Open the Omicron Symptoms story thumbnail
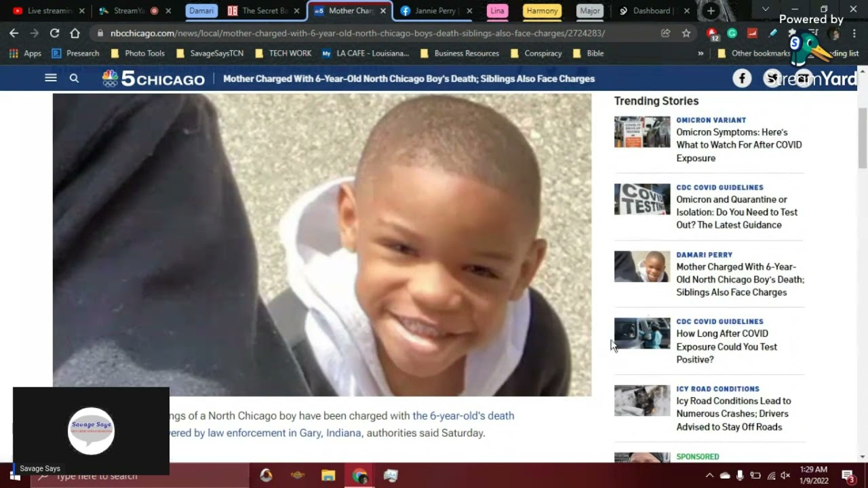868x488 pixels. pyautogui.click(x=642, y=132)
